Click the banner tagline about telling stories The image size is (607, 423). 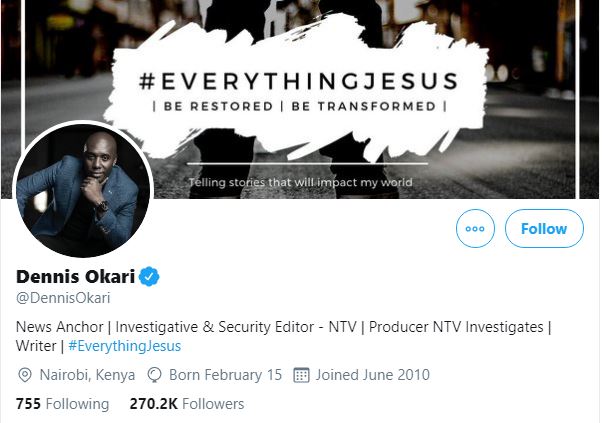click(300, 183)
